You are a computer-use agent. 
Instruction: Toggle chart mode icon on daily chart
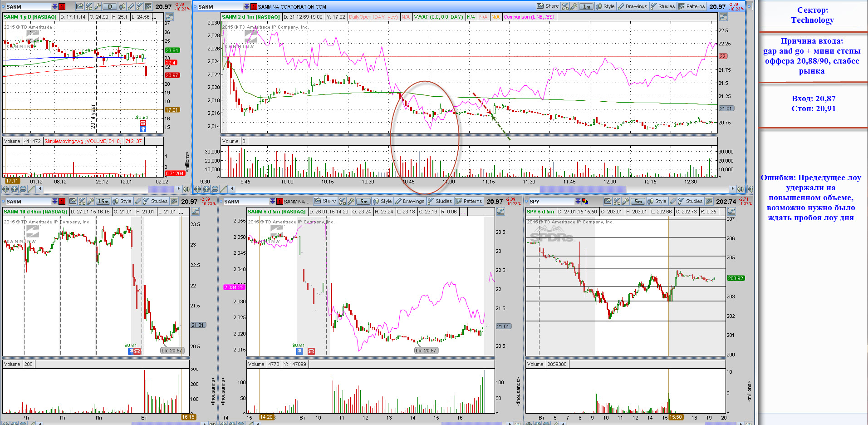(x=169, y=16)
